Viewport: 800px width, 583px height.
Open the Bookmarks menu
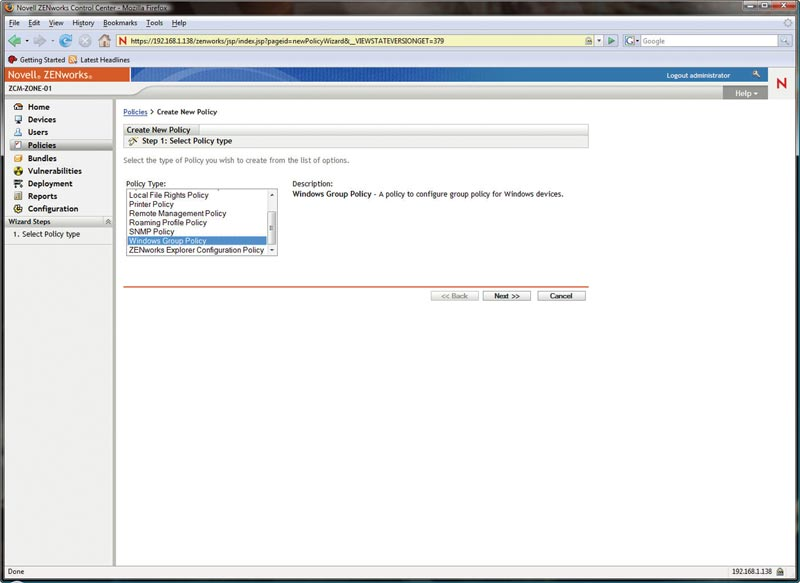(x=120, y=23)
